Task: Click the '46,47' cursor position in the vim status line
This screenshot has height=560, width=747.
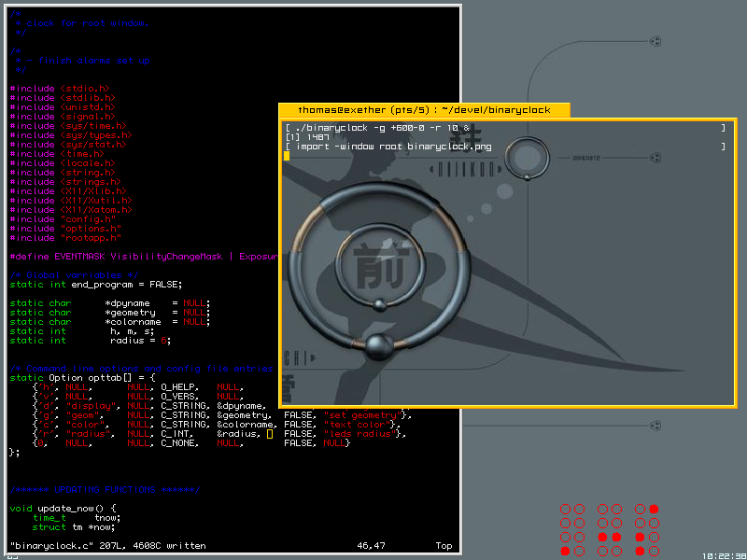Action: tap(371, 546)
